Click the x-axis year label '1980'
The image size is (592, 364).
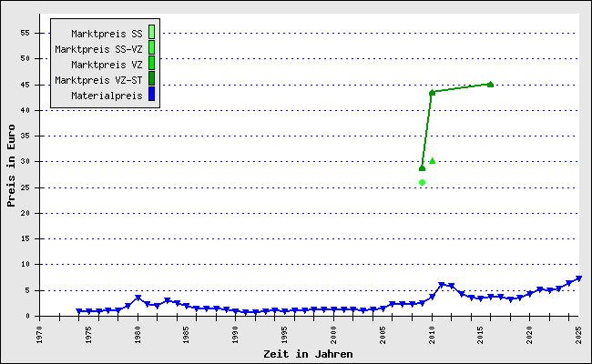click(x=138, y=335)
